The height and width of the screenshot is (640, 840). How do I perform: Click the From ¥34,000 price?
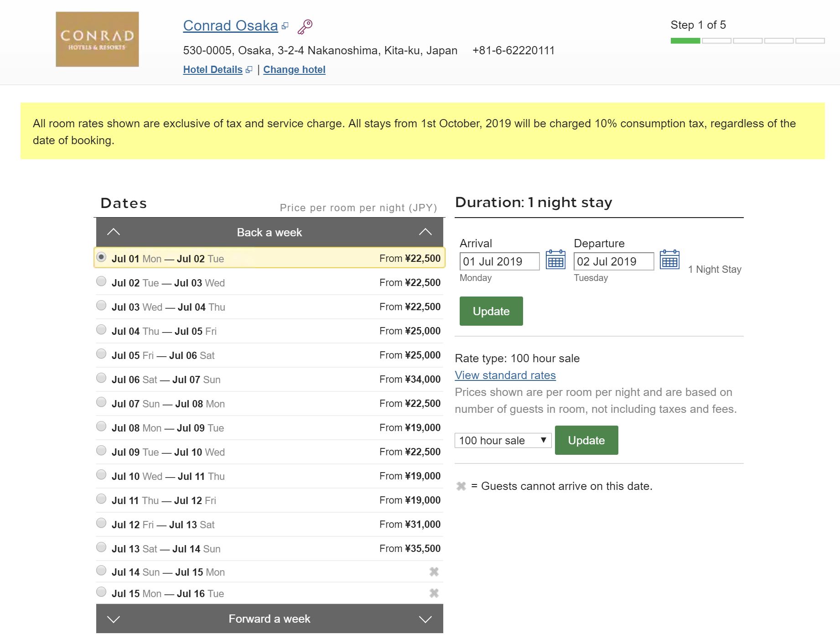tap(410, 379)
